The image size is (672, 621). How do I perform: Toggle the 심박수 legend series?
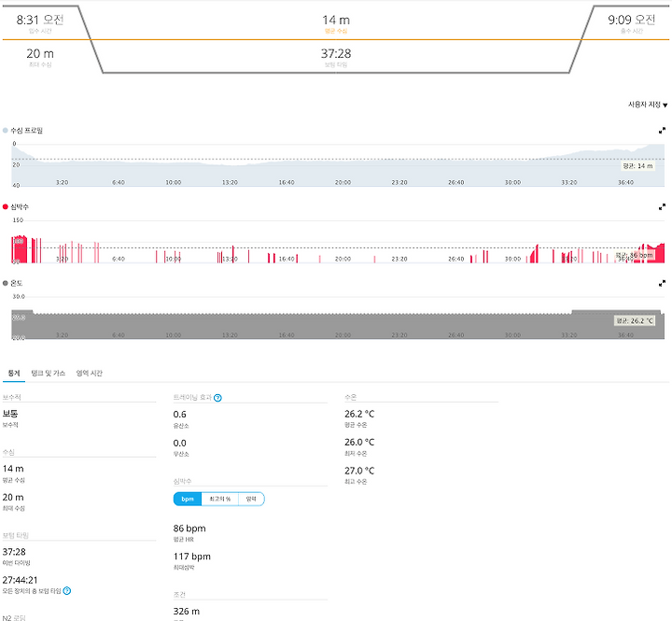[x=16, y=206]
